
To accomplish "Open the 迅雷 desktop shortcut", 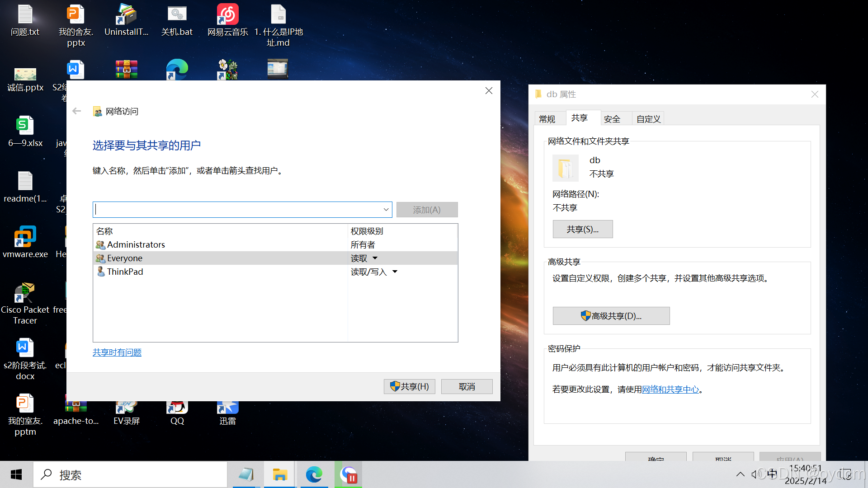I will 227,408.
